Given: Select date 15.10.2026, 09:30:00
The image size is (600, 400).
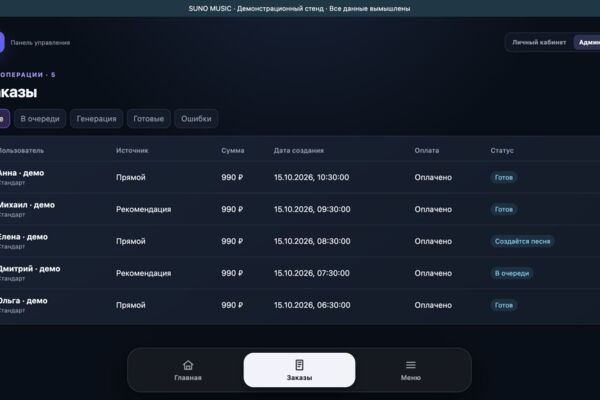Looking at the screenshot, I should click(x=312, y=209).
